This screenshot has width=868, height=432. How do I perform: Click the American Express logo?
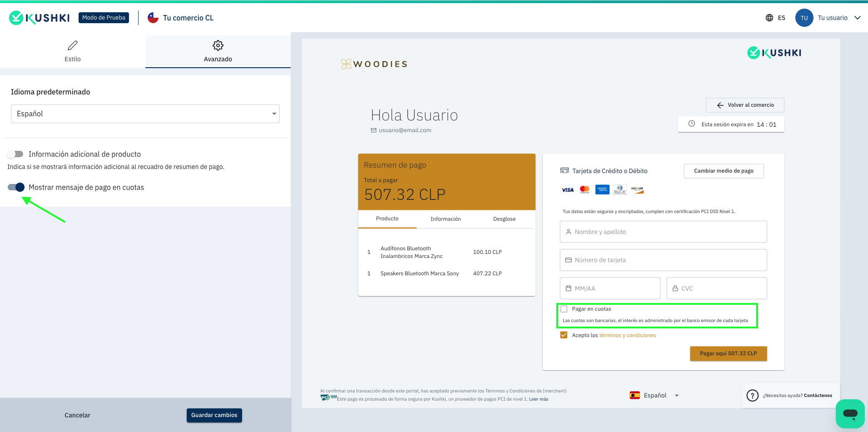(602, 189)
